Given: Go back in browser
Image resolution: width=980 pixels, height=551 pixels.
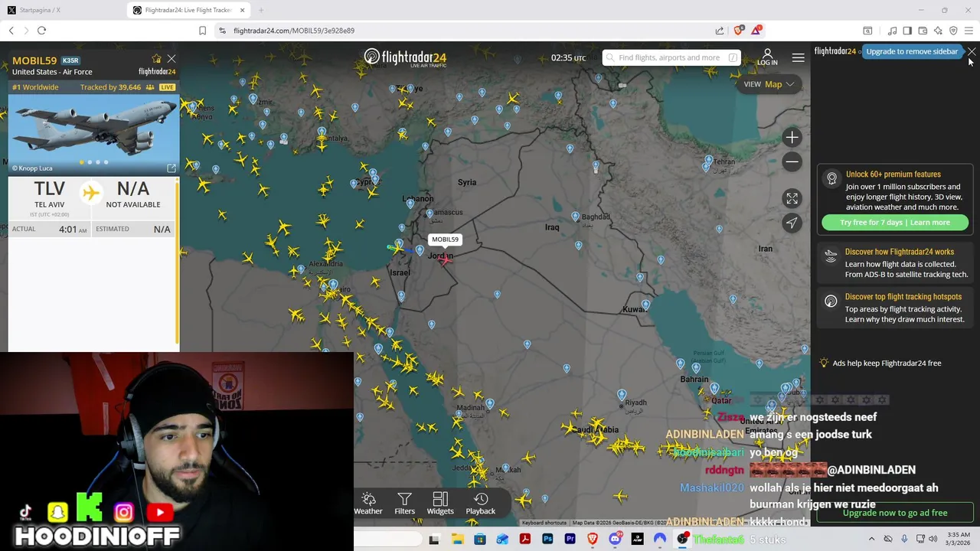Looking at the screenshot, I should pyautogui.click(x=11, y=31).
